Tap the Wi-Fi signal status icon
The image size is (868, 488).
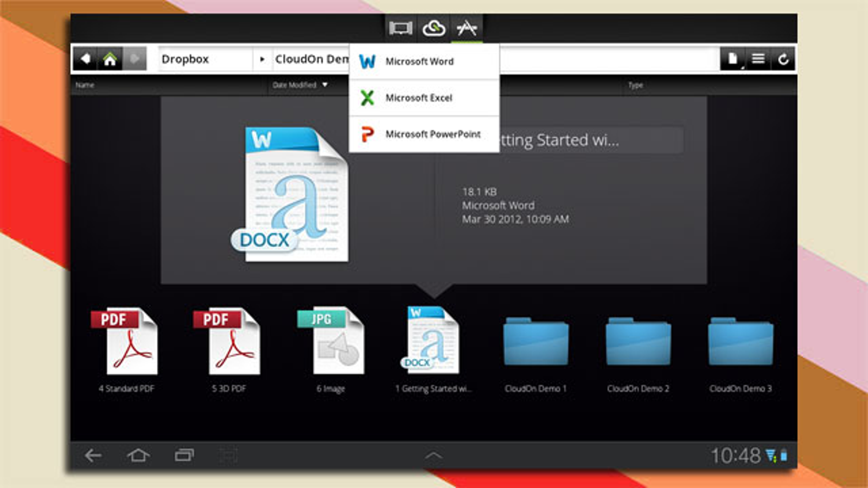tap(771, 455)
